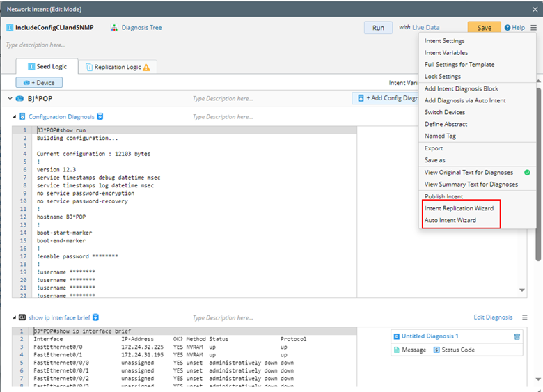Click the Run button
The image size is (543, 392).
(378, 28)
